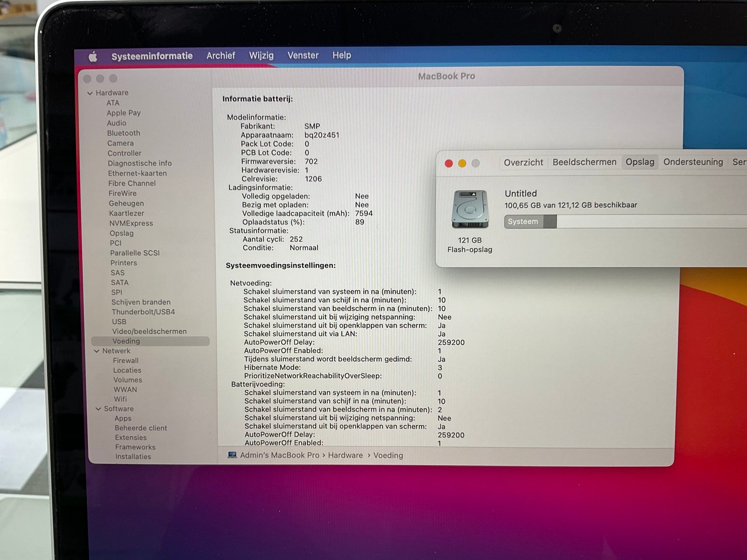Viewport: 747px width, 560px height.
Task: Select Firewall in the sidebar
Action: [x=126, y=361]
